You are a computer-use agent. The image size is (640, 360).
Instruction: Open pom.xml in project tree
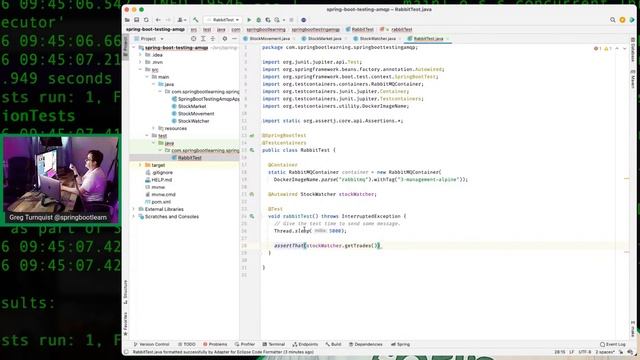coord(158,202)
